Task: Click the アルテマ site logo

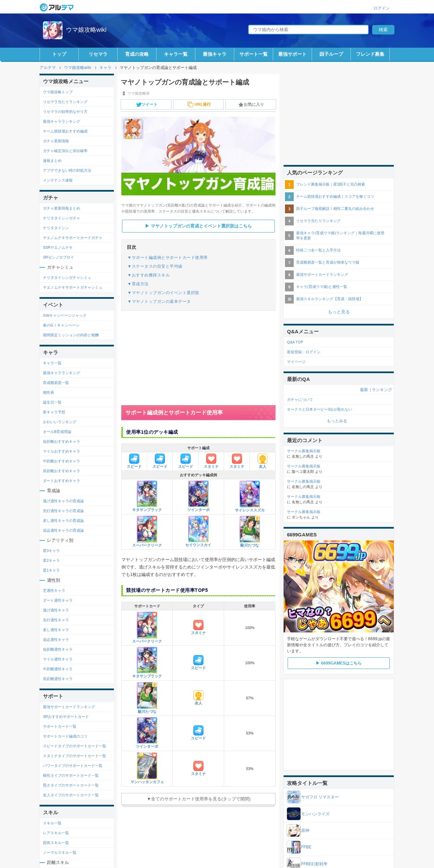Action: [x=56, y=7]
